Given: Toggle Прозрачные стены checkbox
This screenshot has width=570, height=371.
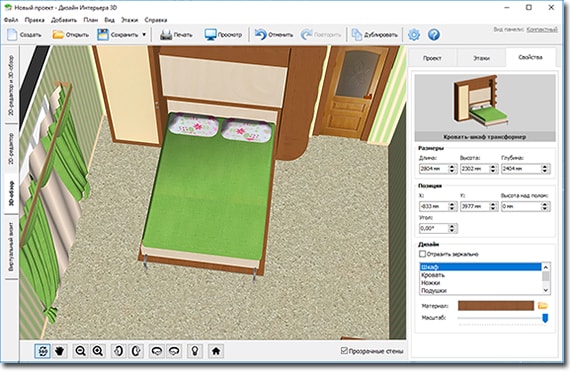Looking at the screenshot, I should point(344,351).
